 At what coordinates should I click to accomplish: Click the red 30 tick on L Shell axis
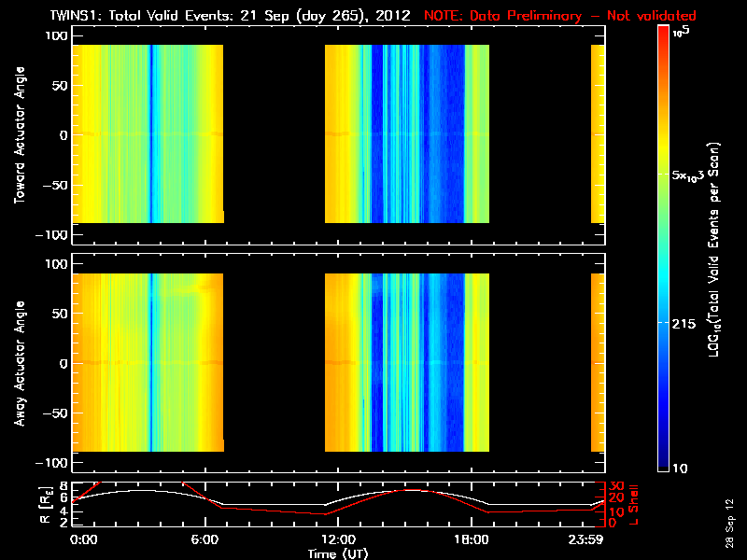tap(616, 486)
